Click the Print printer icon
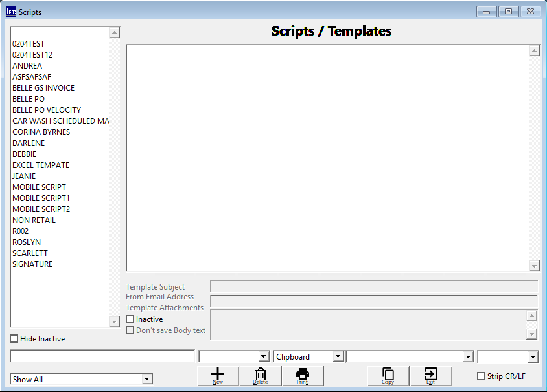 coord(302,375)
